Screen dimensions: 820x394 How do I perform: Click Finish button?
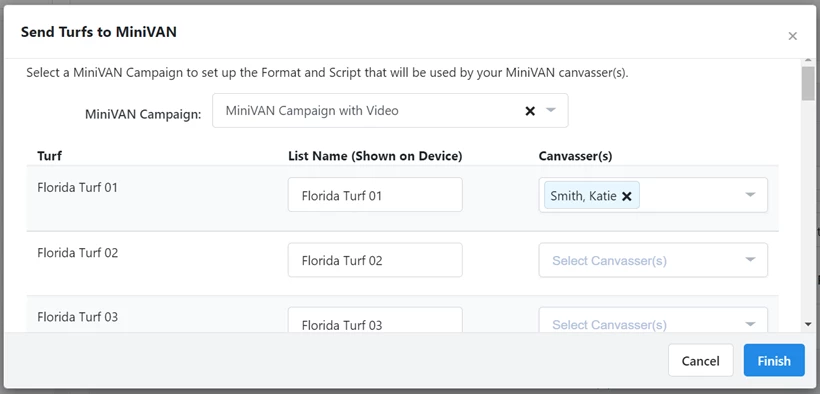(774, 361)
